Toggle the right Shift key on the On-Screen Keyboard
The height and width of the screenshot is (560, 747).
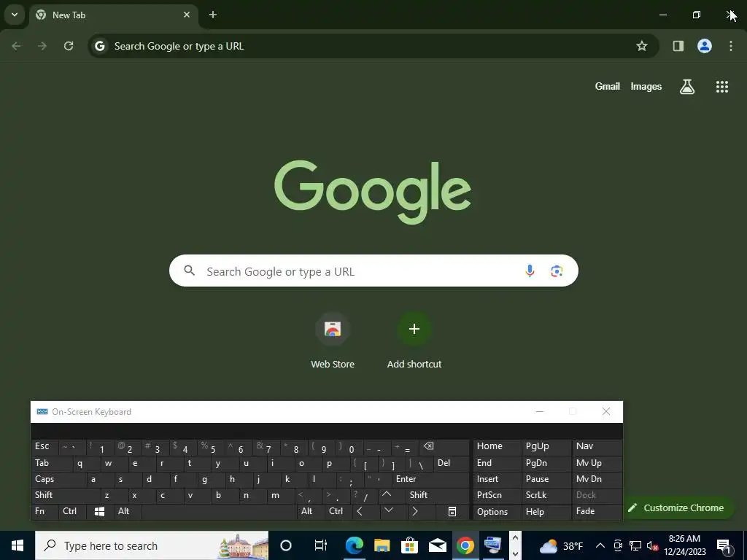tap(438, 495)
